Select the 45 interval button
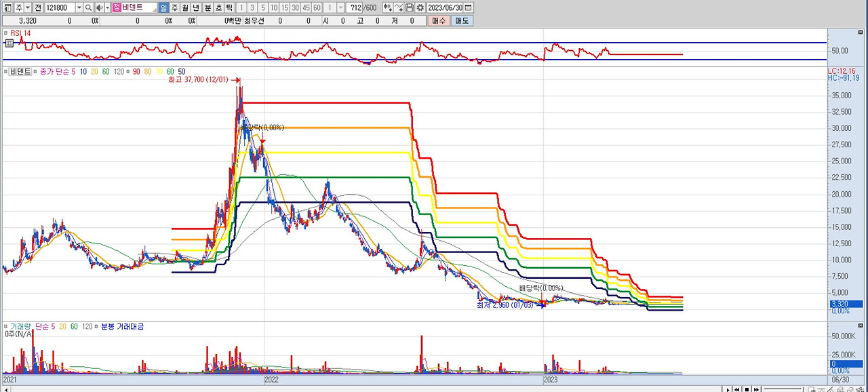Viewport: 868px width, 392px height. point(306,7)
